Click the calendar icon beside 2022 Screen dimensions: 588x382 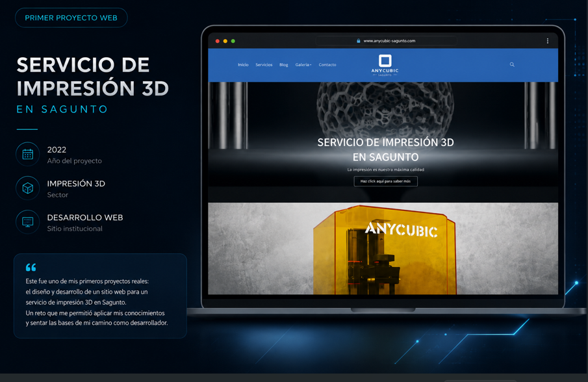28,154
